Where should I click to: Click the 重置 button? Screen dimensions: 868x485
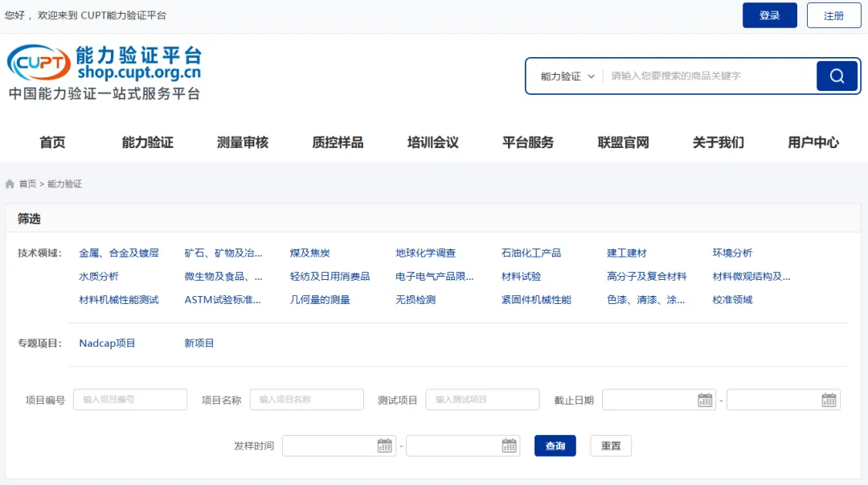611,446
